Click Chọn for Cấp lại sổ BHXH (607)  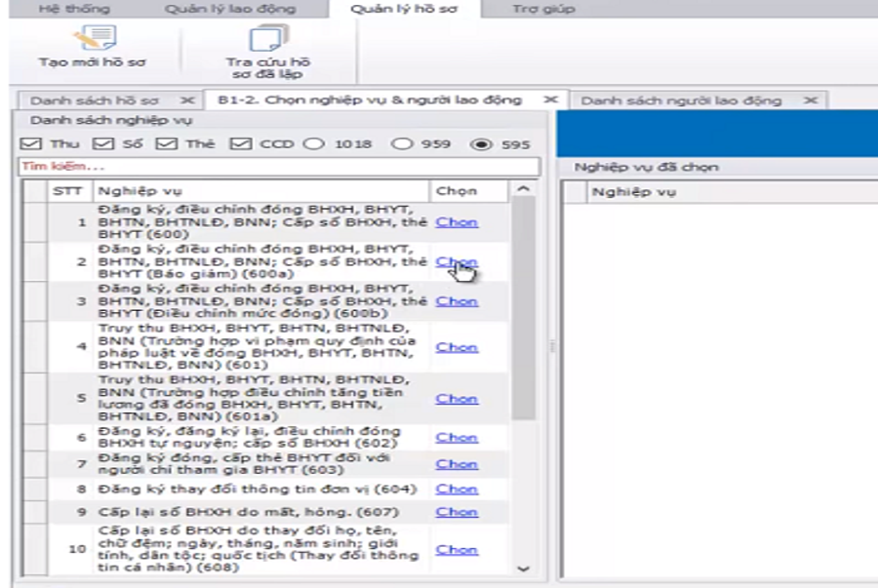[x=456, y=512]
